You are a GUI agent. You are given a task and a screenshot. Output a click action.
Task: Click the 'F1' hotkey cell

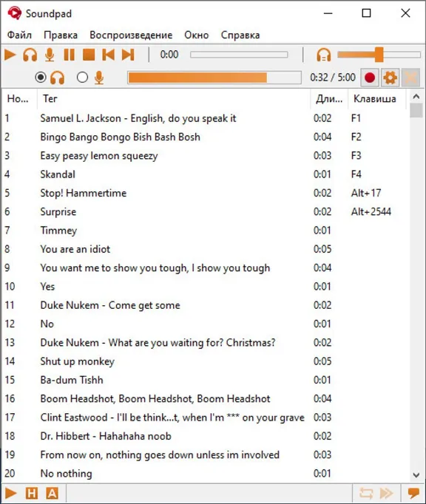pos(356,118)
